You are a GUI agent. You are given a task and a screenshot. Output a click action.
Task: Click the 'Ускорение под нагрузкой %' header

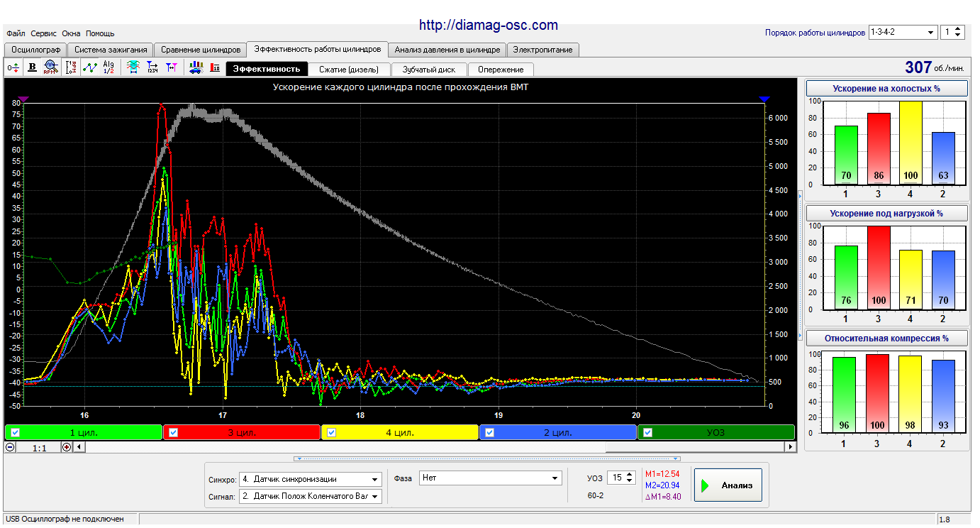[x=886, y=213]
